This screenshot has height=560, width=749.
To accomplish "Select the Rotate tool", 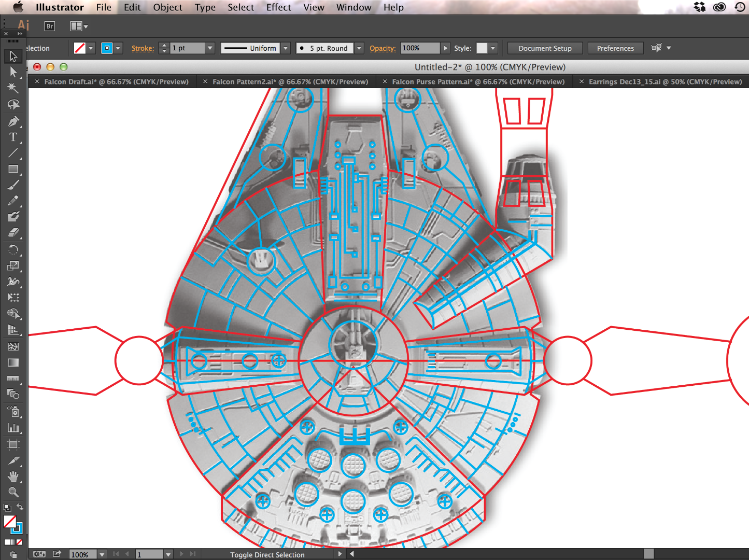I will [x=13, y=250].
